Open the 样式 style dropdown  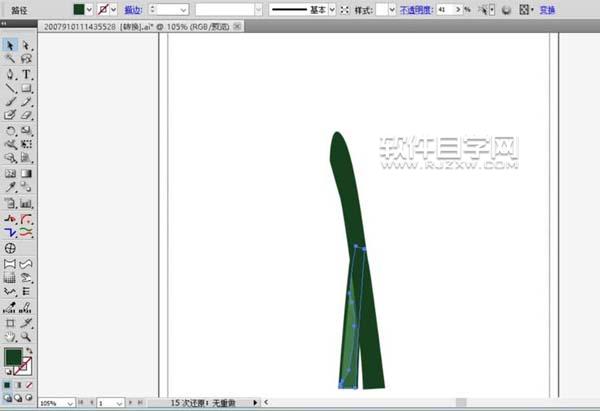(x=392, y=10)
